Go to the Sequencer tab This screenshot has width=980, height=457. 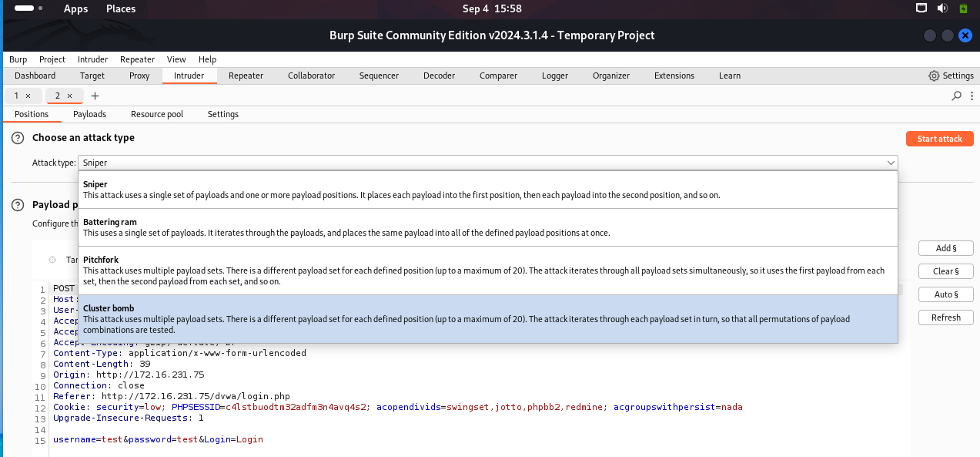click(379, 76)
